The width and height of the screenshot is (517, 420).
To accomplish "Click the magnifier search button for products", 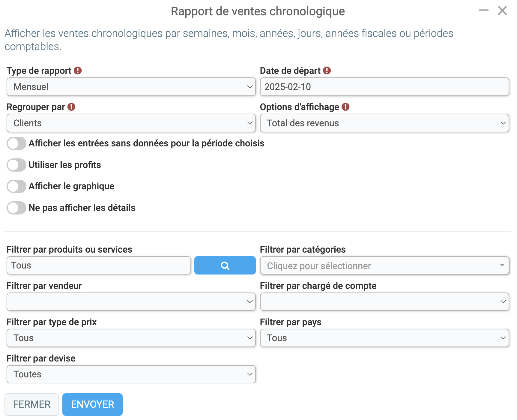I will coord(225,265).
